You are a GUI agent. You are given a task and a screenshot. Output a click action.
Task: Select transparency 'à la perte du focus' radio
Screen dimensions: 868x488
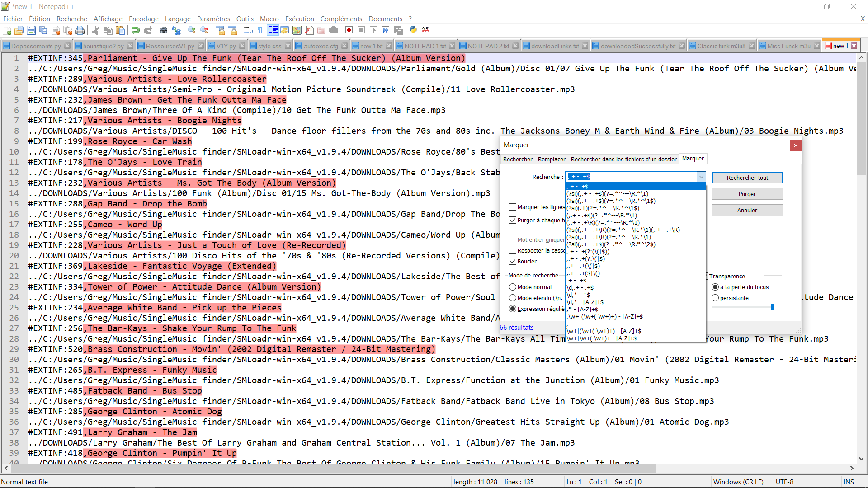pos(715,287)
